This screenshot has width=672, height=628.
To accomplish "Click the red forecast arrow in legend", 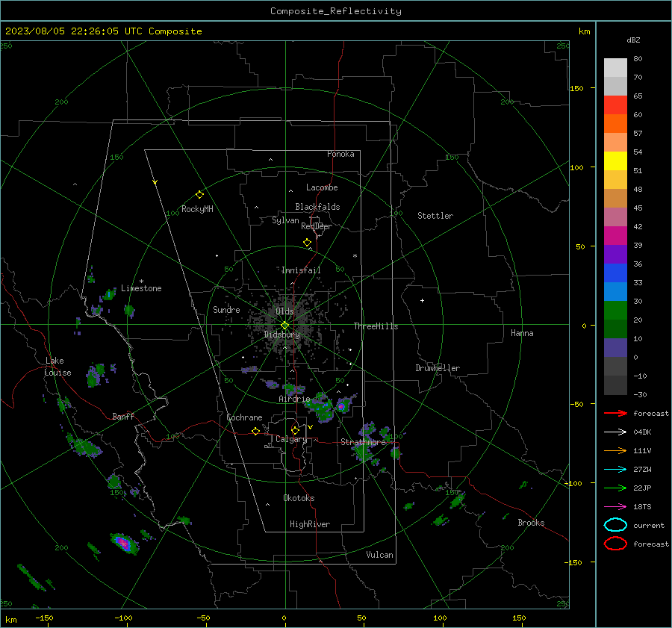I will 615,413.
